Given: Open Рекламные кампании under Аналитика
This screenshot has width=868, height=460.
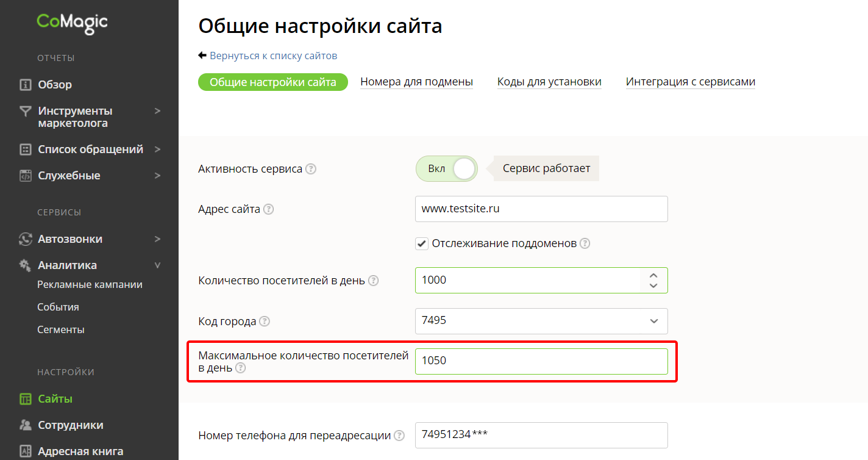Looking at the screenshot, I should click(90, 284).
